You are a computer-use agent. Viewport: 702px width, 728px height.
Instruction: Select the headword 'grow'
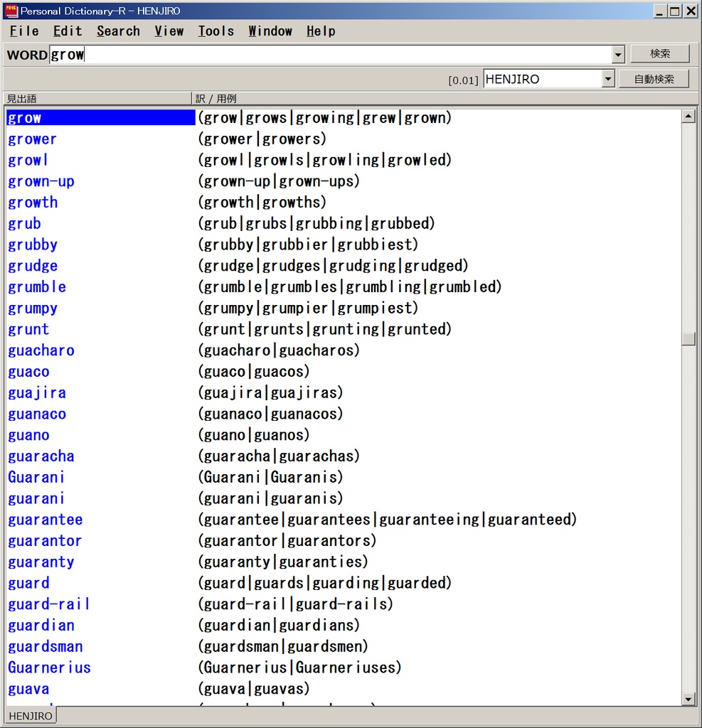click(24, 118)
